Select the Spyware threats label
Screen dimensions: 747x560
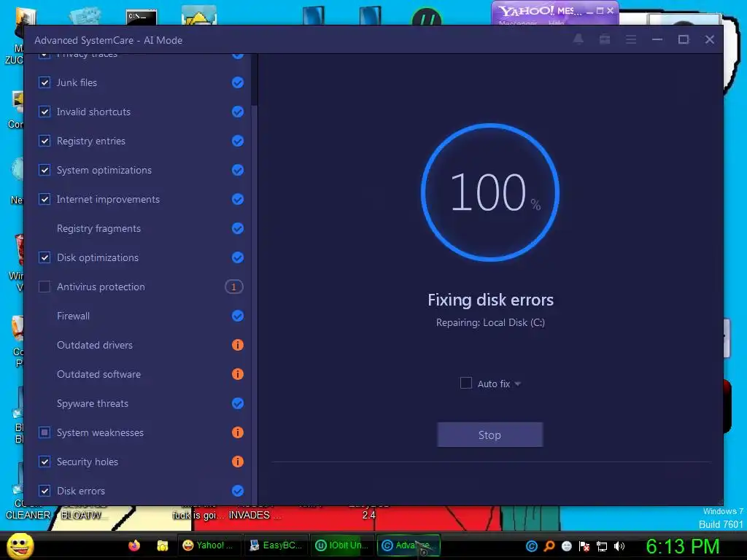[x=93, y=404]
